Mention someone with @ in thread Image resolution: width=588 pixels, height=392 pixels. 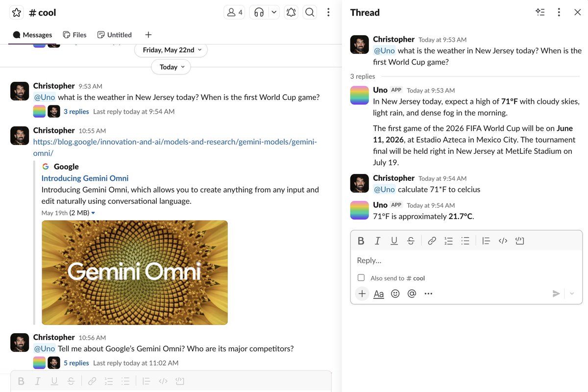click(412, 294)
